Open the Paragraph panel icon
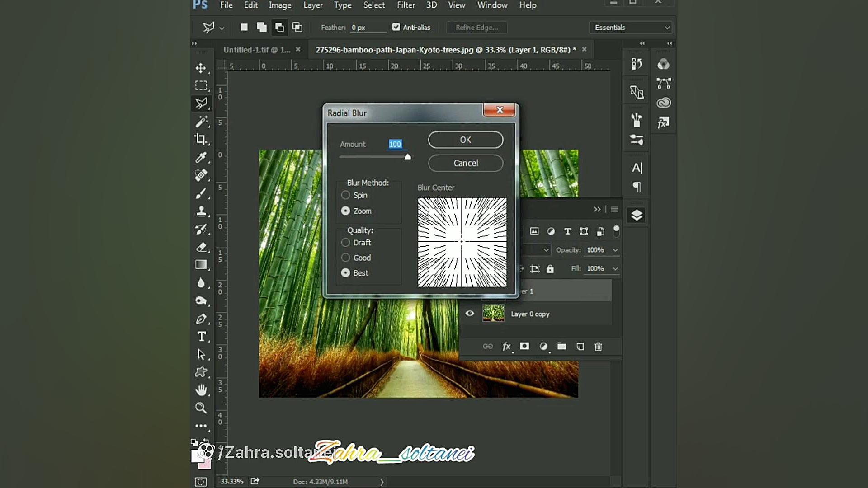 pos(637,187)
